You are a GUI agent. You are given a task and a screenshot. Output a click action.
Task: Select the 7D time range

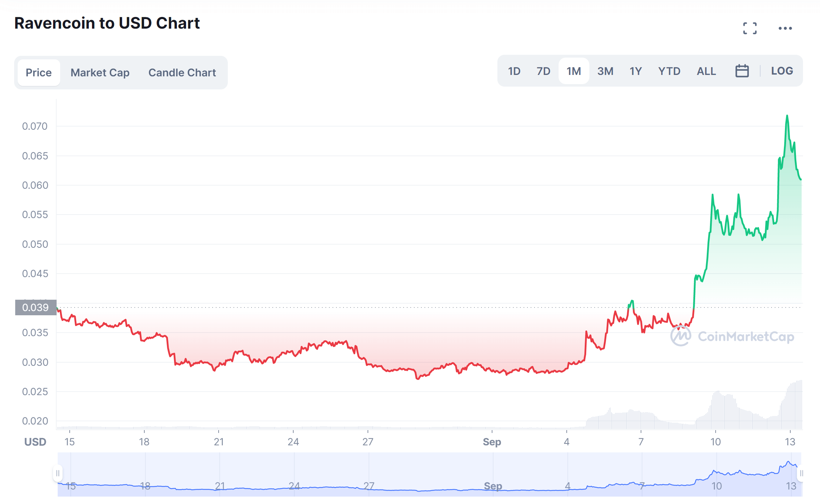543,71
